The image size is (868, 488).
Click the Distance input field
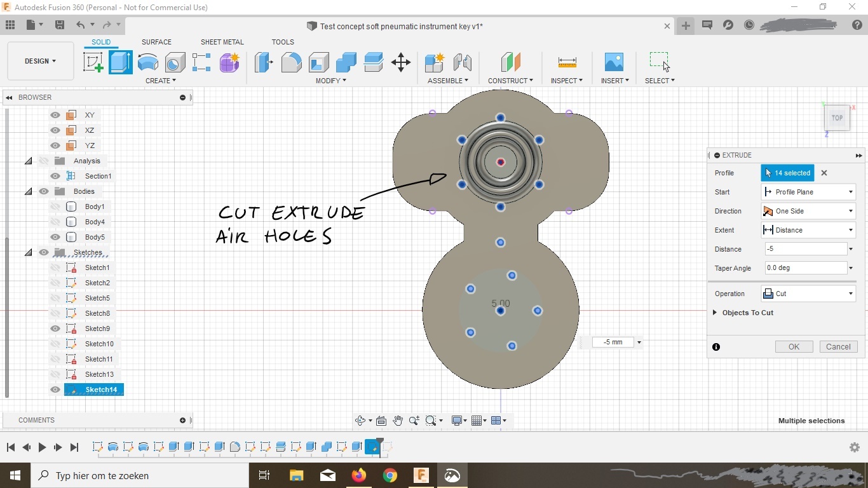tap(806, 249)
